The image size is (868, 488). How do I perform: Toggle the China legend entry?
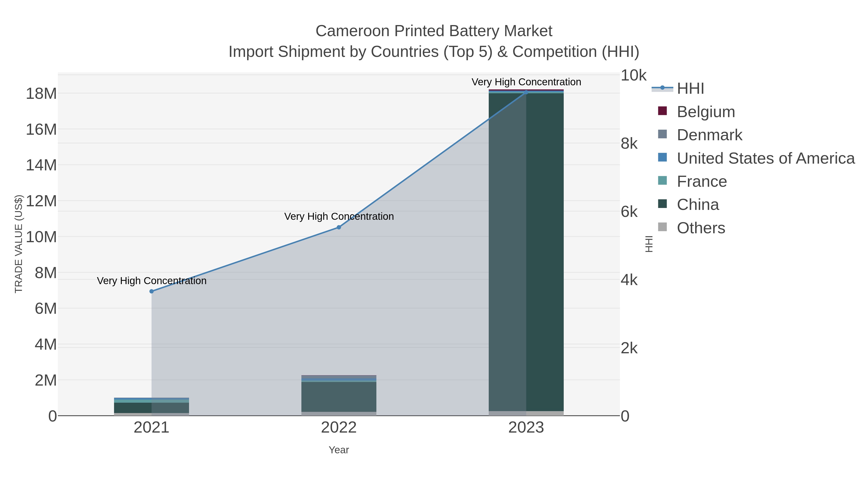[688, 205]
